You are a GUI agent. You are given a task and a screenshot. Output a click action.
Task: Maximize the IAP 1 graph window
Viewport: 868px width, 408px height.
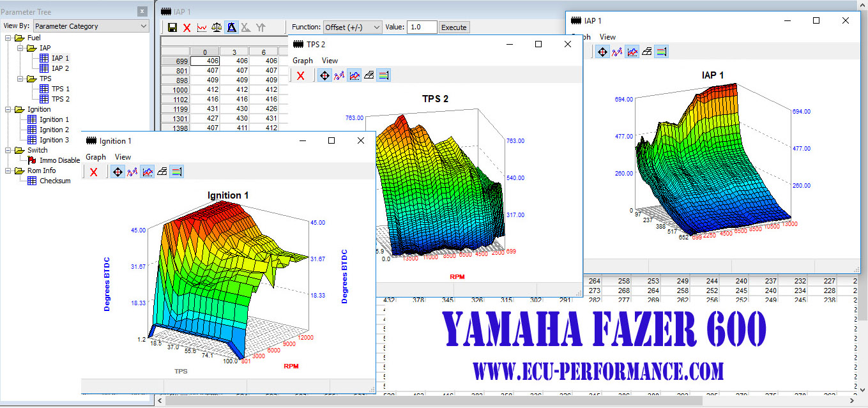[816, 20]
